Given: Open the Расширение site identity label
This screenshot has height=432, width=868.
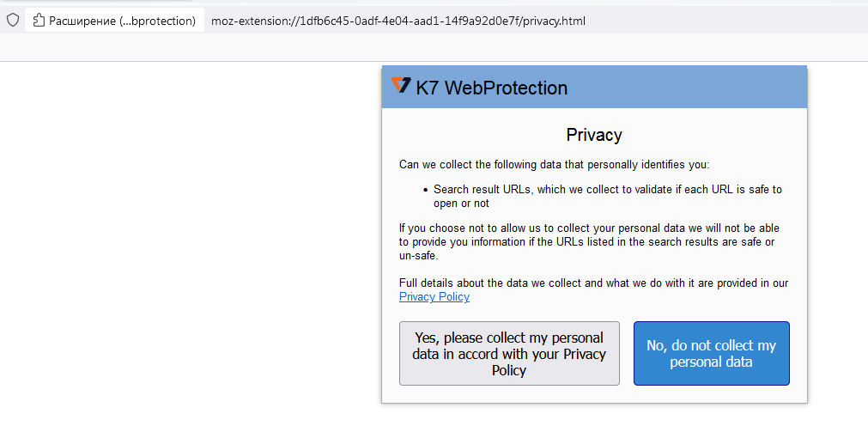Looking at the screenshot, I should [121, 21].
